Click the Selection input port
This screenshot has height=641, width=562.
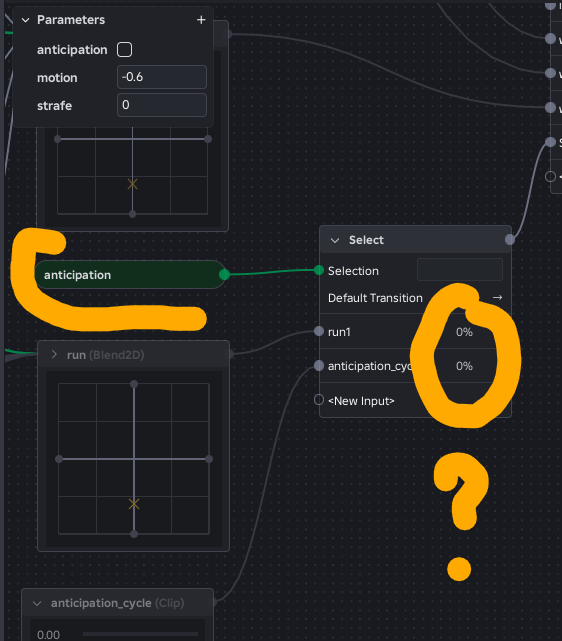(x=319, y=270)
